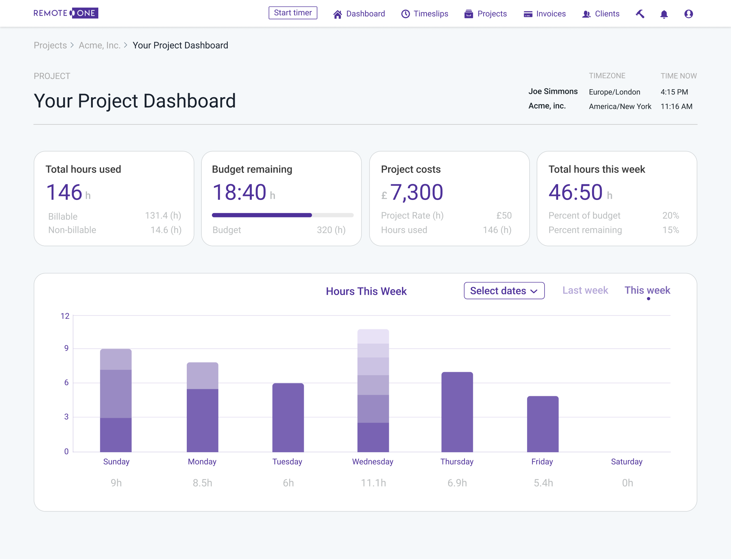Click the America/New York timezone

(620, 106)
